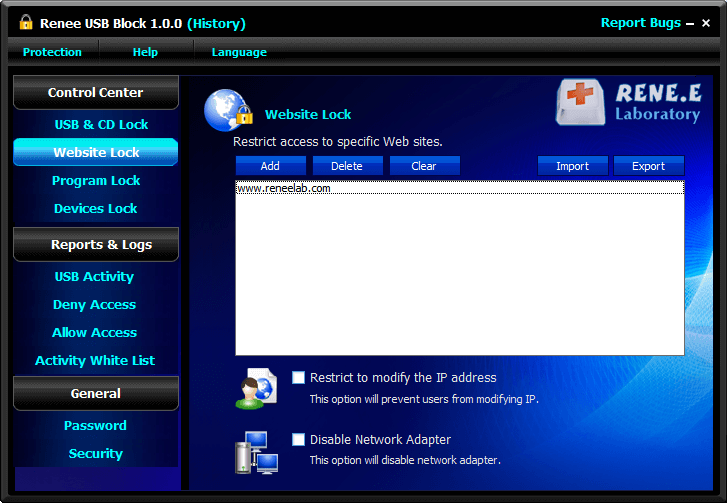Minimize the Renee USB Block window

(689, 23)
